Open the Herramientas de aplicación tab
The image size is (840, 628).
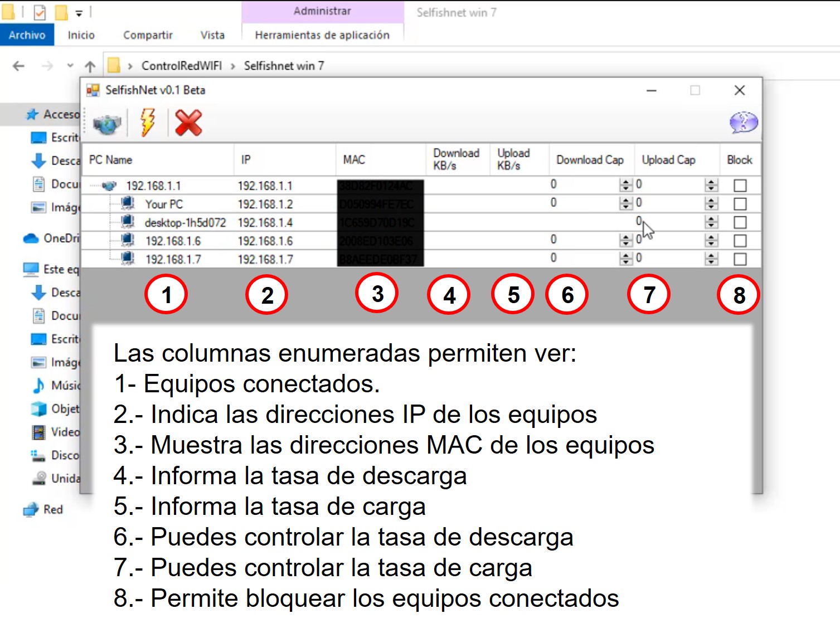pos(322,35)
